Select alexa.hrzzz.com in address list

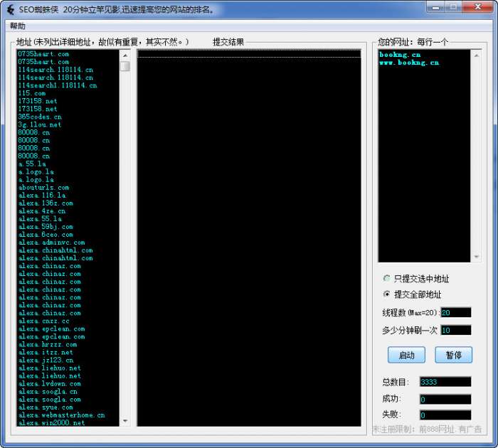[48, 344]
